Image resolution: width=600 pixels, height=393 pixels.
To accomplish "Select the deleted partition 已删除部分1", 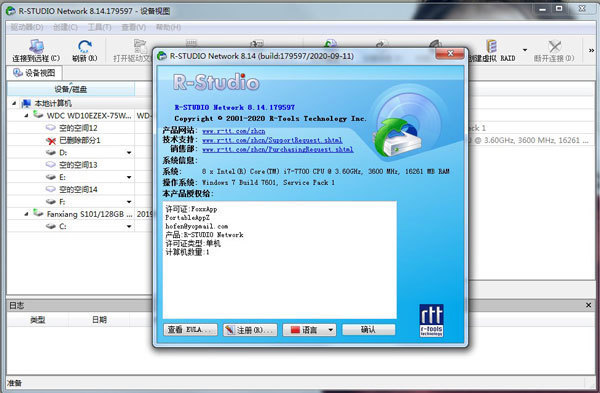I will (80, 140).
